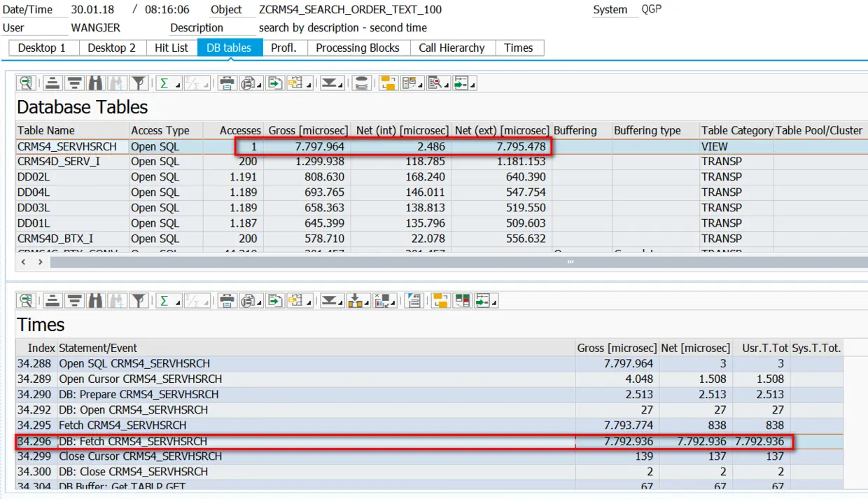The image size is (868, 499).
Task: Click Find binoculars in Database Tables toolbar
Action: [x=96, y=83]
